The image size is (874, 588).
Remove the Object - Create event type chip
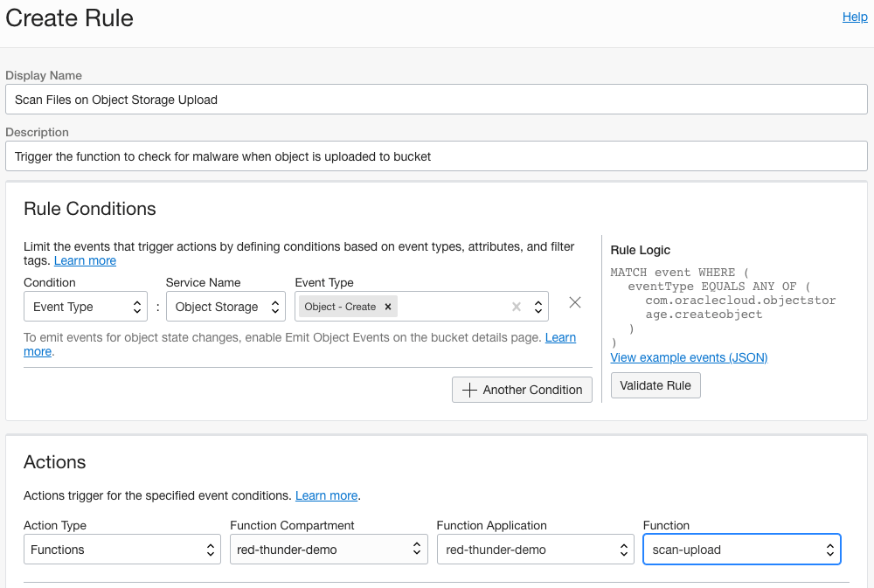[387, 307]
